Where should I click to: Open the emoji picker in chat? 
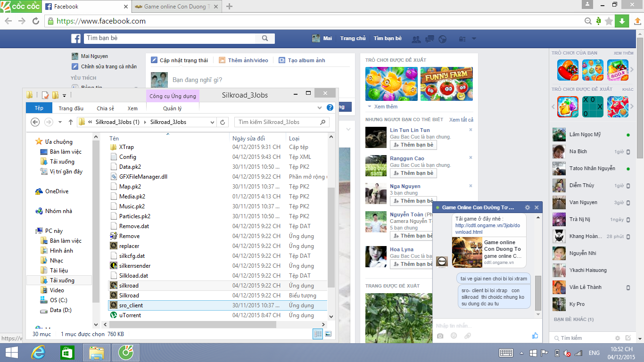[454, 336]
